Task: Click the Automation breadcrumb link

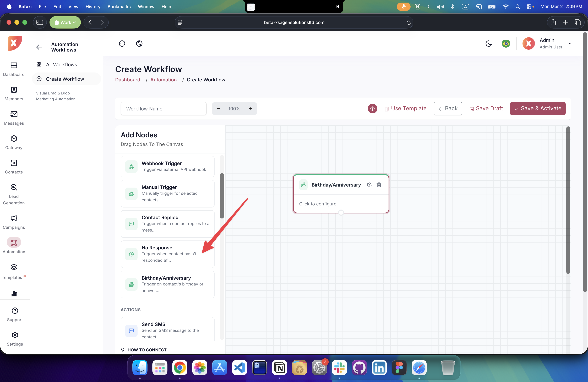Action: 163,80
